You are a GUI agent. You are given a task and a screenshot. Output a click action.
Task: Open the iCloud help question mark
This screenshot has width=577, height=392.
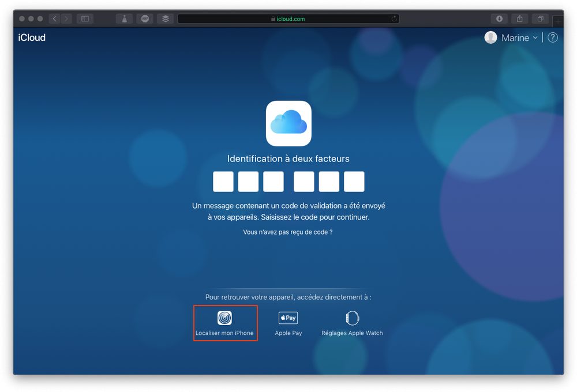click(553, 37)
